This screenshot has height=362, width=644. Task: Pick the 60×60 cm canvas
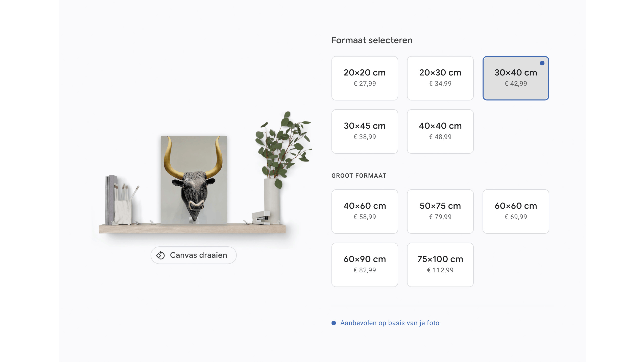click(515, 211)
